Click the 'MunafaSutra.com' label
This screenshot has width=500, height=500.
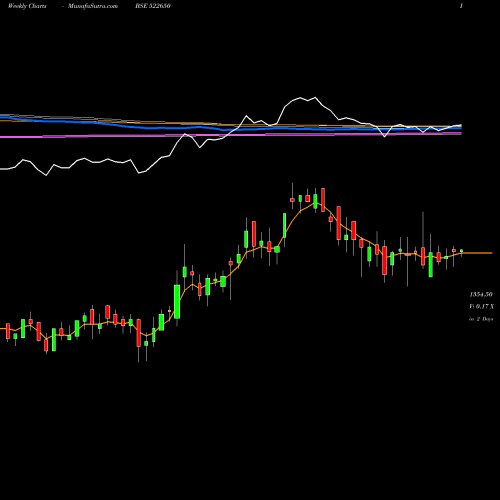click(93, 6)
